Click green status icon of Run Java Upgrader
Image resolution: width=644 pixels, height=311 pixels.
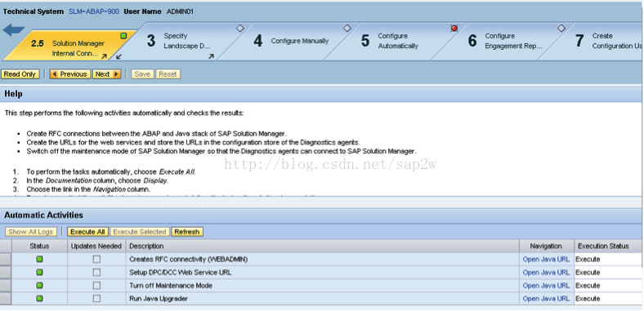(x=39, y=299)
